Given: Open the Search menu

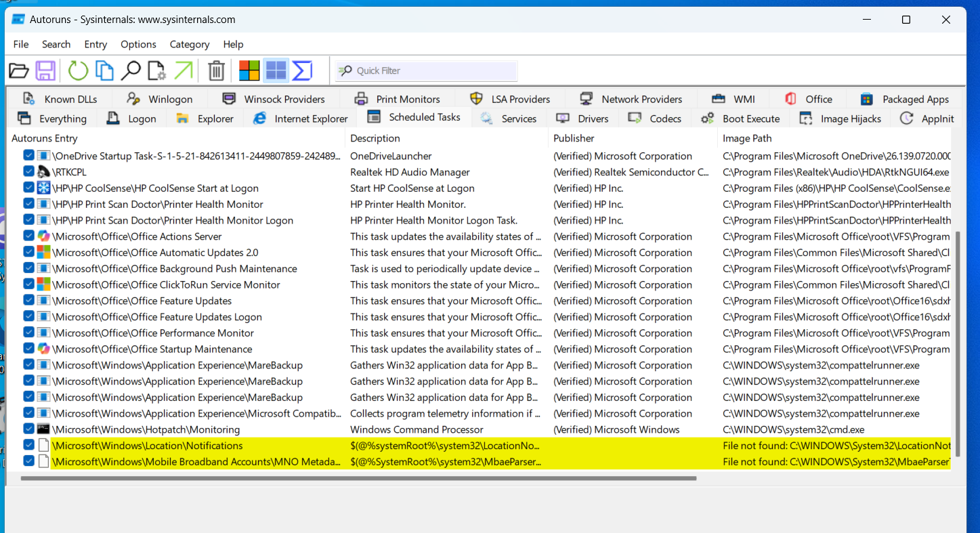Looking at the screenshot, I should tap(56, 44).
